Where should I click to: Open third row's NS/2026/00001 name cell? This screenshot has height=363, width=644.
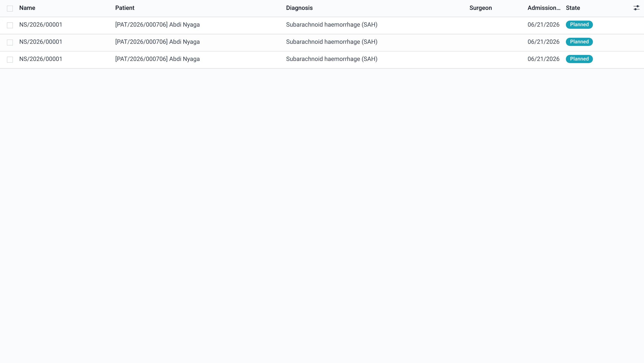pos(41,59)
